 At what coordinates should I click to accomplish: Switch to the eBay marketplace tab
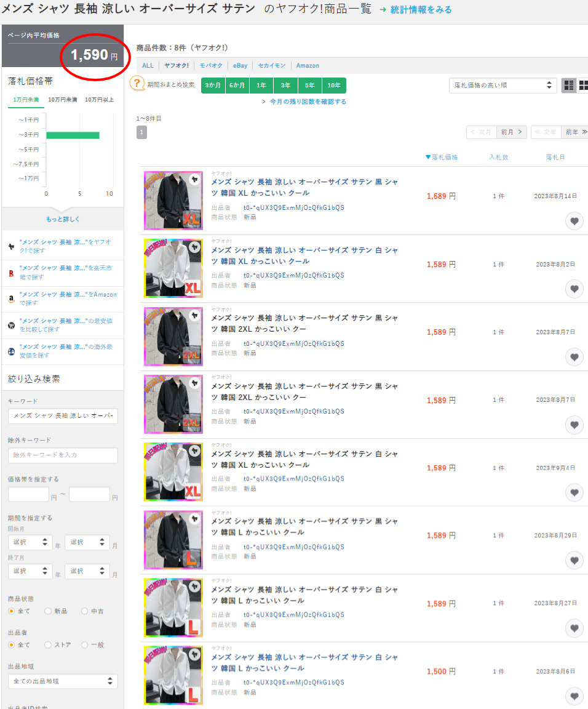240,66
